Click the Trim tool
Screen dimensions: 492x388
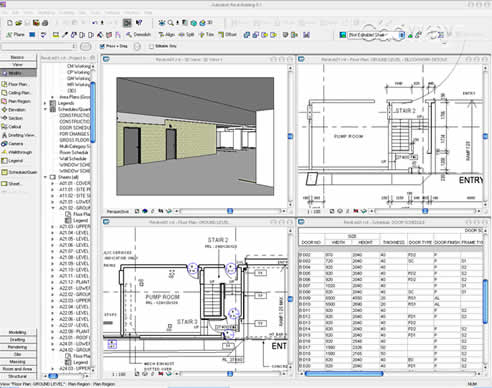(206, 34)
